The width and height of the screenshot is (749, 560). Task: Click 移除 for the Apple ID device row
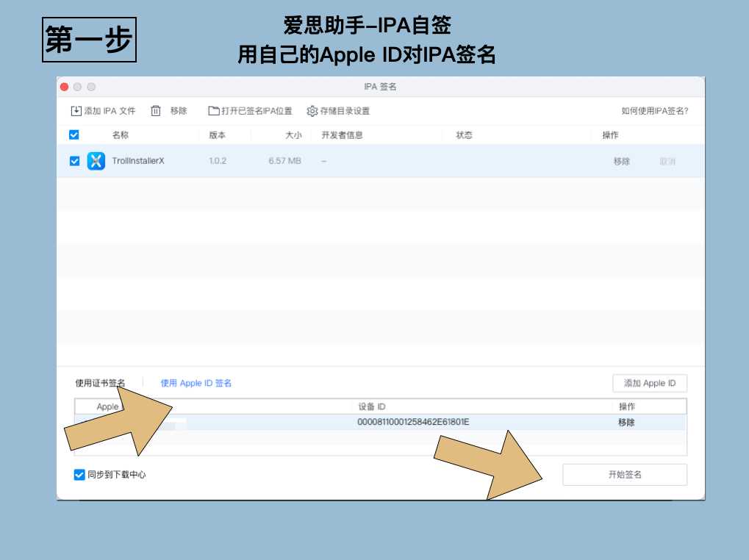(x=626, y=422)
